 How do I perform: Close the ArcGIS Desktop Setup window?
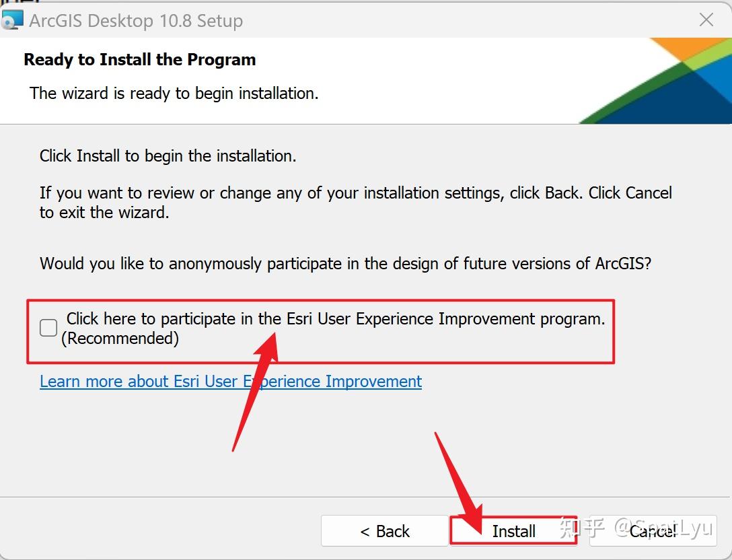coord(706,20)
